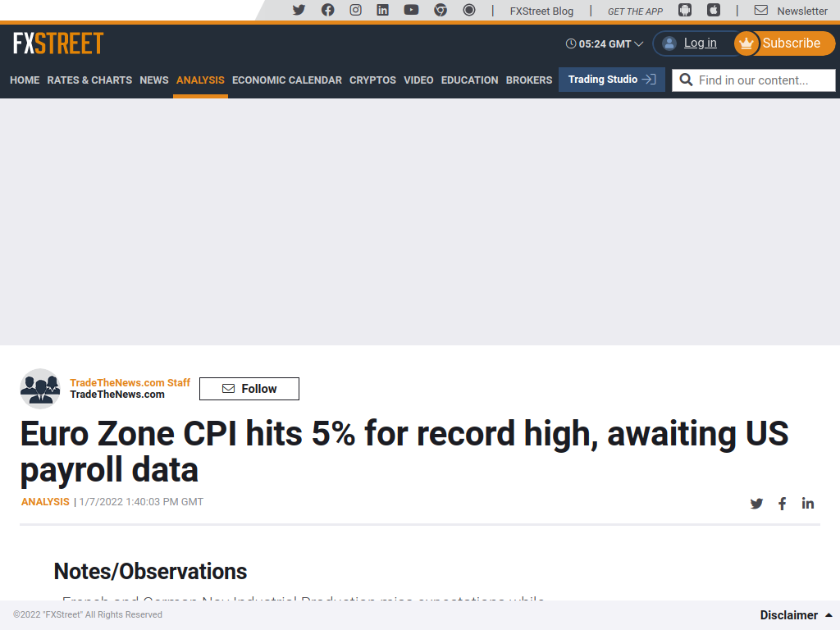Visit the Instagram icon in top bar
The width and height of the screenshot is (840, 630).
coord(356,10)
